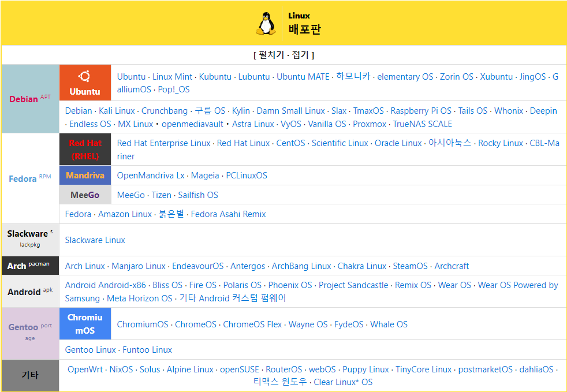Screen dimensions: 567x392
Task: Open the openmediavault link
Action: pyautogui.click(x=192, y=124)
